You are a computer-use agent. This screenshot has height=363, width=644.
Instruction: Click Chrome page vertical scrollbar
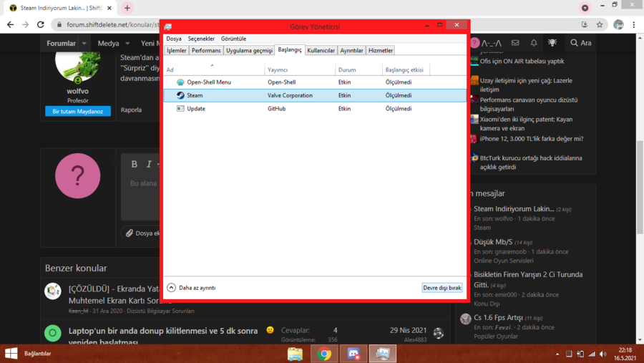(x=640, y=189)
